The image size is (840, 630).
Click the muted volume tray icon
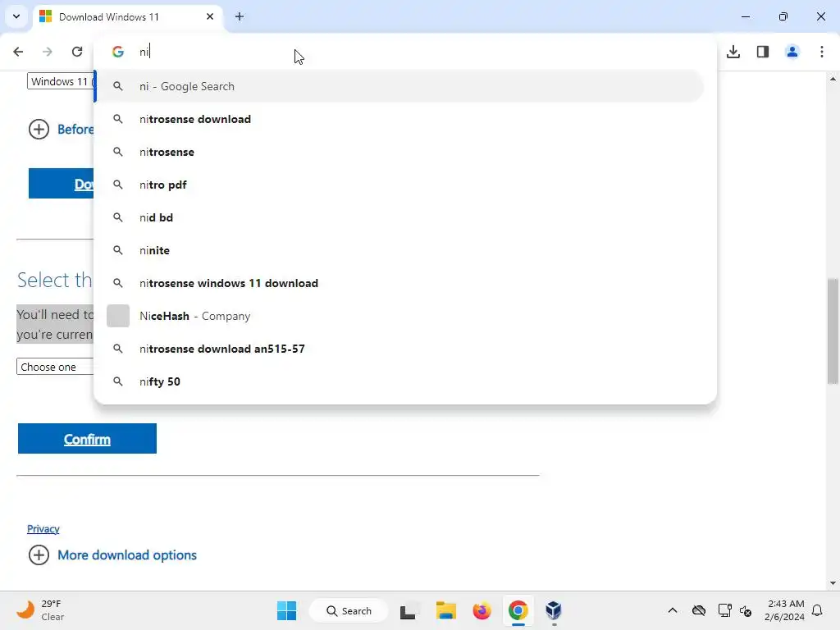click(746, 610)
